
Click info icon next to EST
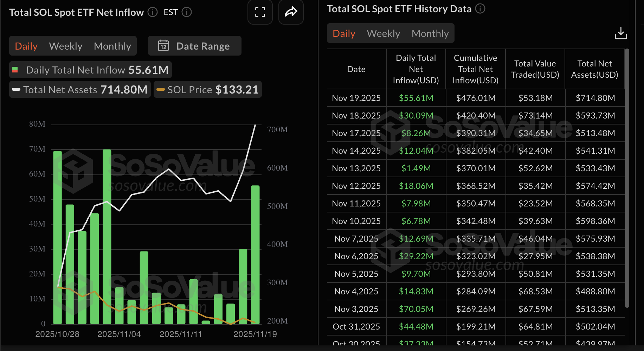click(x=187, y=12)
